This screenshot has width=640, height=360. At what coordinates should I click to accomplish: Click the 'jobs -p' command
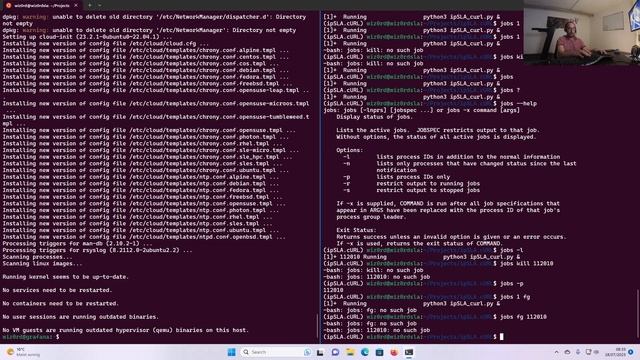pyautogui.click(x=511, y=283)
